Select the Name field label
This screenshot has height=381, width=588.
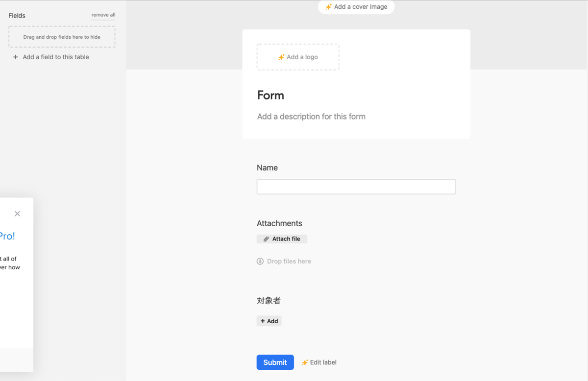tap(267, 167)
